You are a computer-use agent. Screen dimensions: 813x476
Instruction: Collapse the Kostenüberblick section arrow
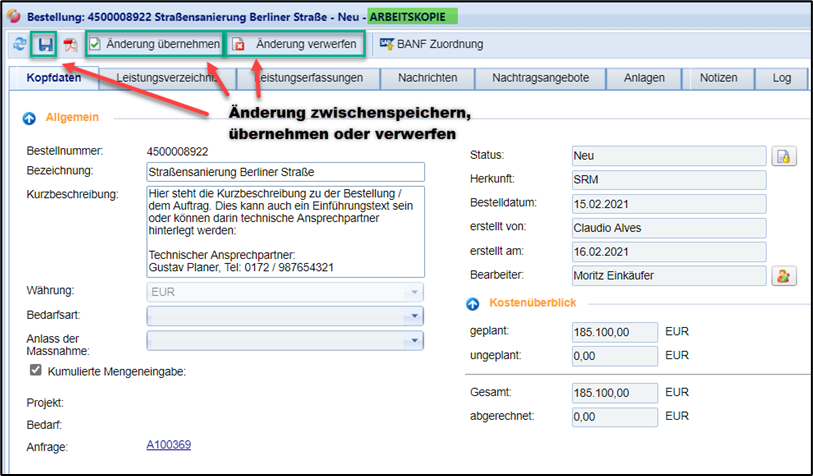[473, 302]
